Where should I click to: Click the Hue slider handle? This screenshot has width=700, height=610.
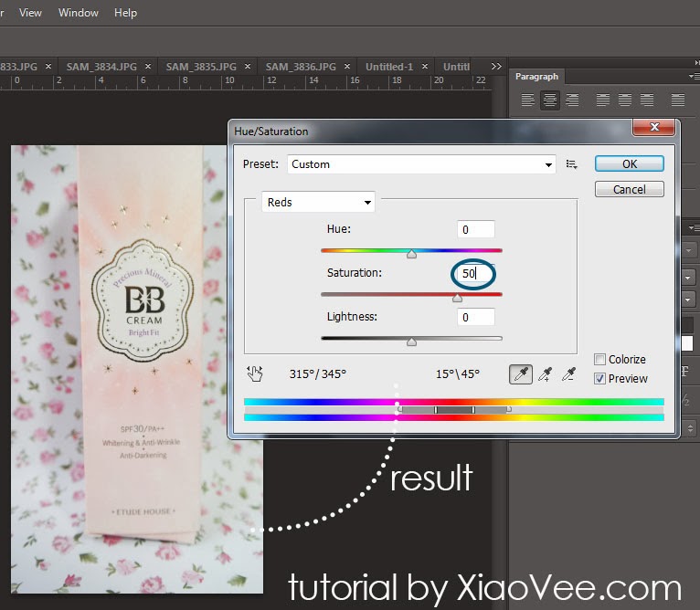[x=411, y=254]
